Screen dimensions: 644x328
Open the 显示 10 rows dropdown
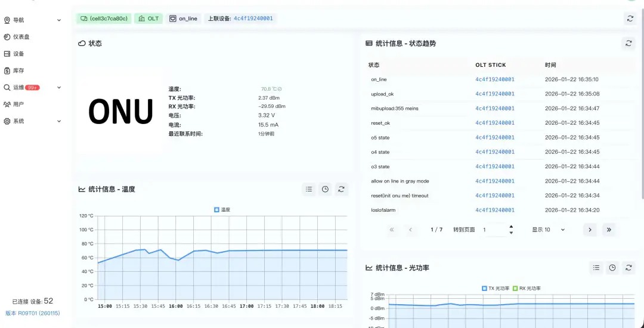549,230
